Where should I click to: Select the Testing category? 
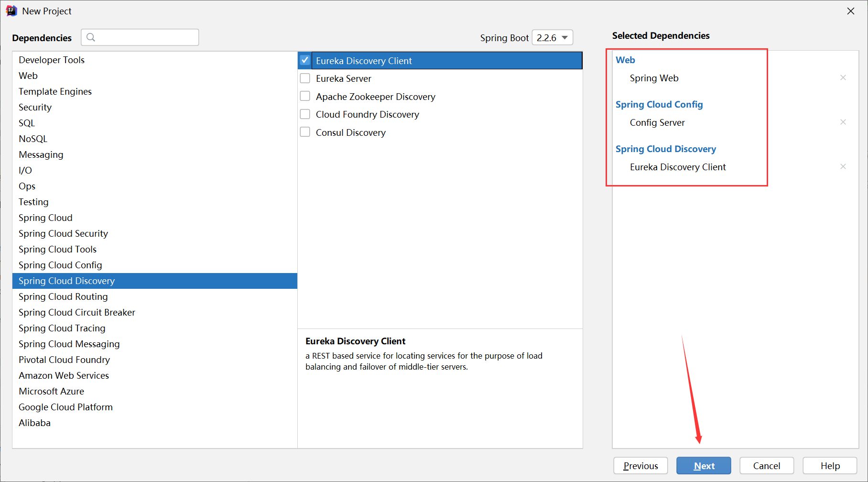click(155, 202)
